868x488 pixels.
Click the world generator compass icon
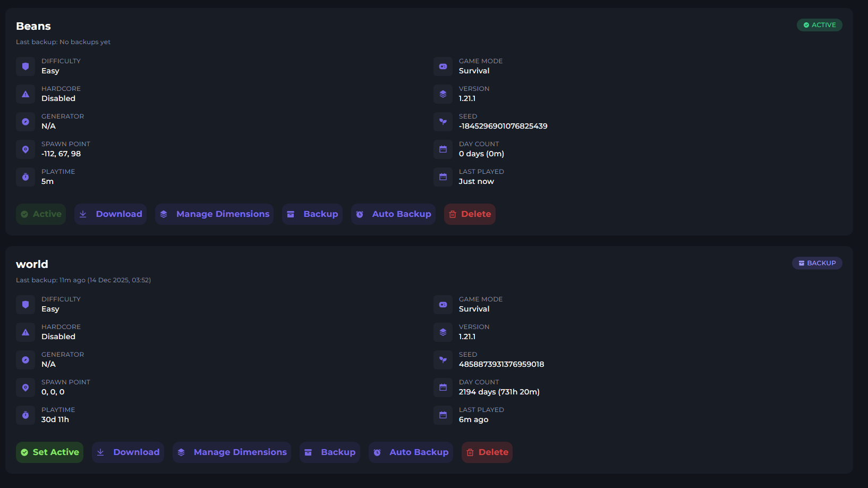click(x=25, y=360)
